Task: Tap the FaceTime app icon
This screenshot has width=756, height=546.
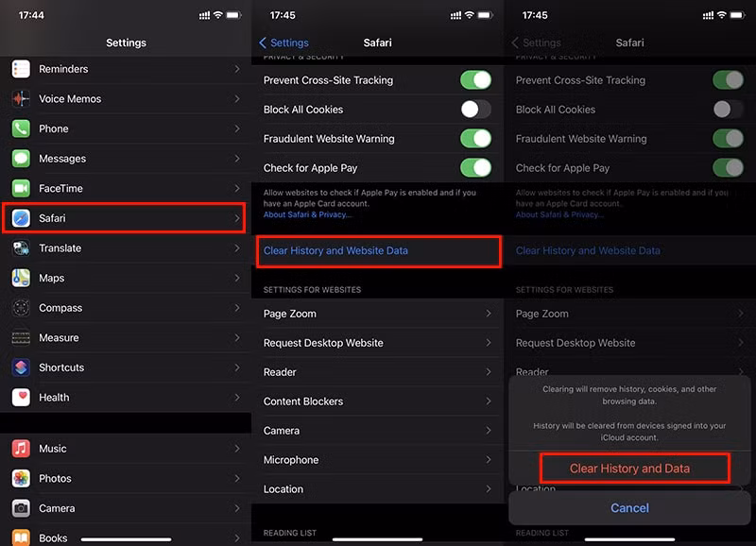Action: click(x=21, y=188)
